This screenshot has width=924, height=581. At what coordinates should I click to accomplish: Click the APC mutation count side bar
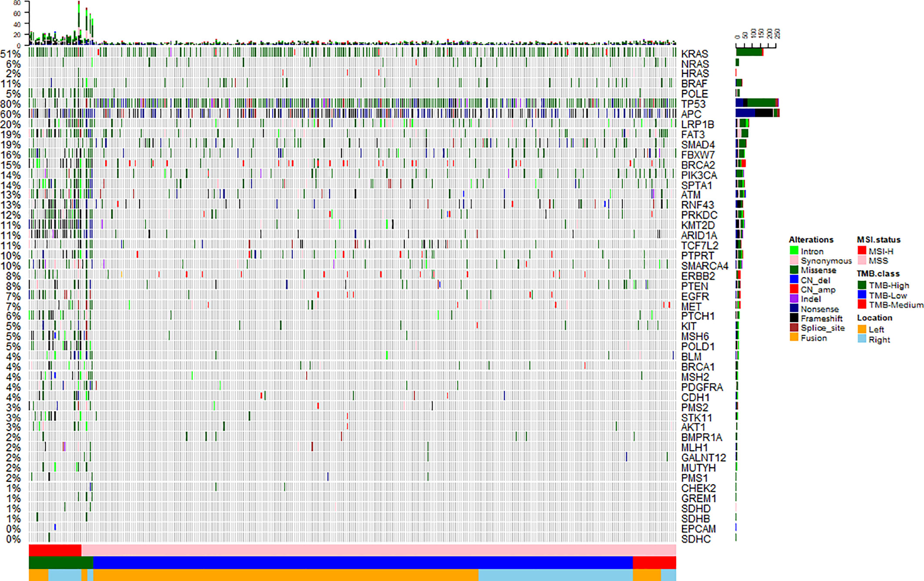pos(758,113)
